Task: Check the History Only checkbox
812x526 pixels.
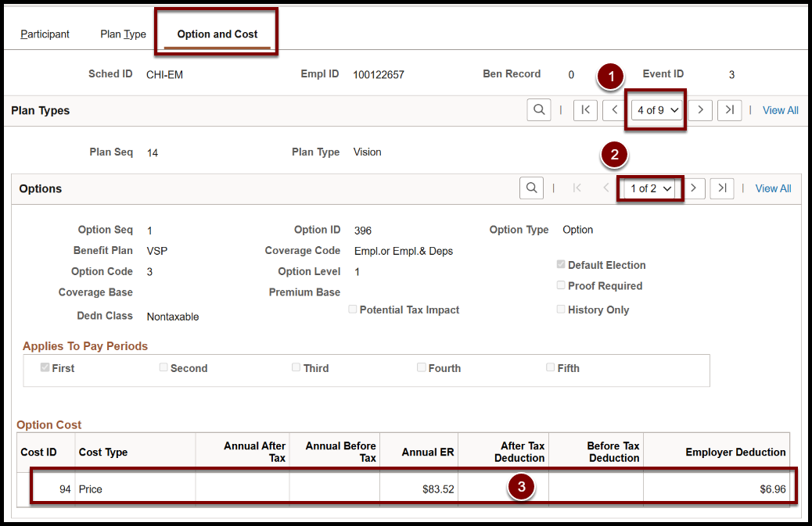Action: (561, 310)
